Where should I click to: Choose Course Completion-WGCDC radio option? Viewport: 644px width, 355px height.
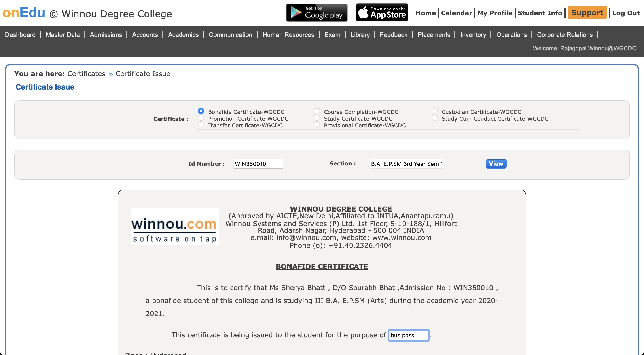click(x=317, y=111)
